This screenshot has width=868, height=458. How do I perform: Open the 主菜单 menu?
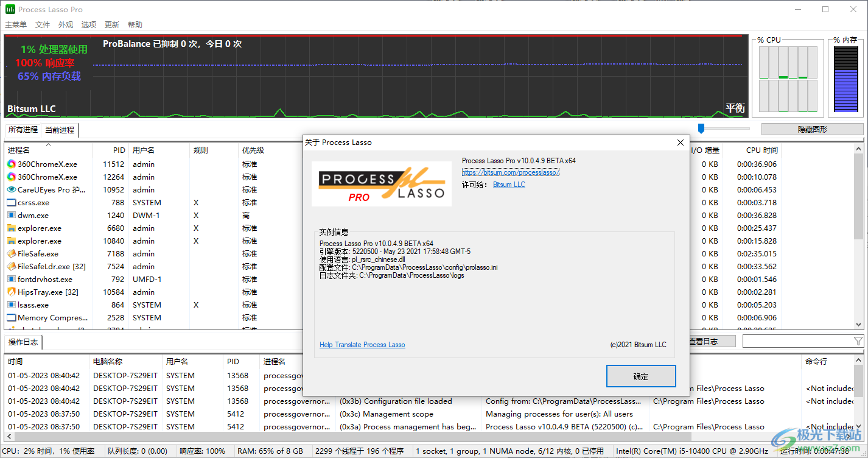(16, 25)
